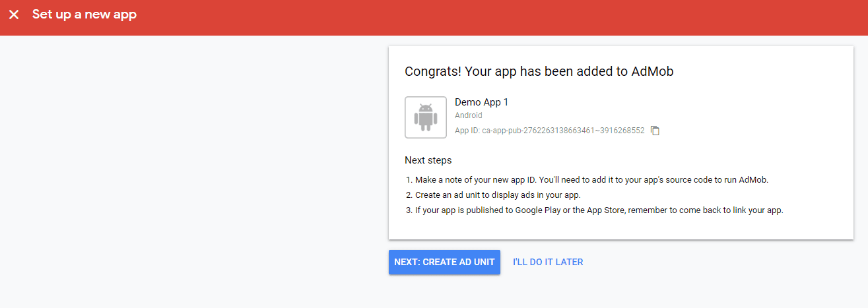868x308 pixels.
Task: Copy the App ID to clipboard
Action: 655,131
